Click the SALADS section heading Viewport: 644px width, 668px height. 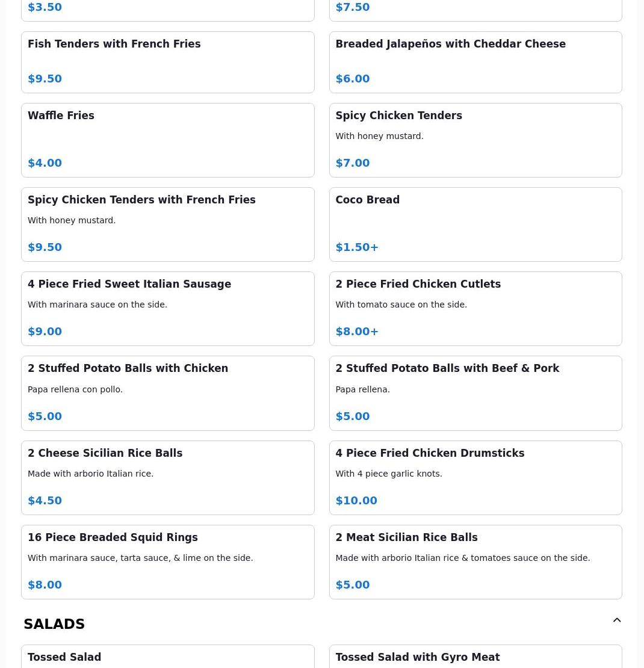[54, 624]
